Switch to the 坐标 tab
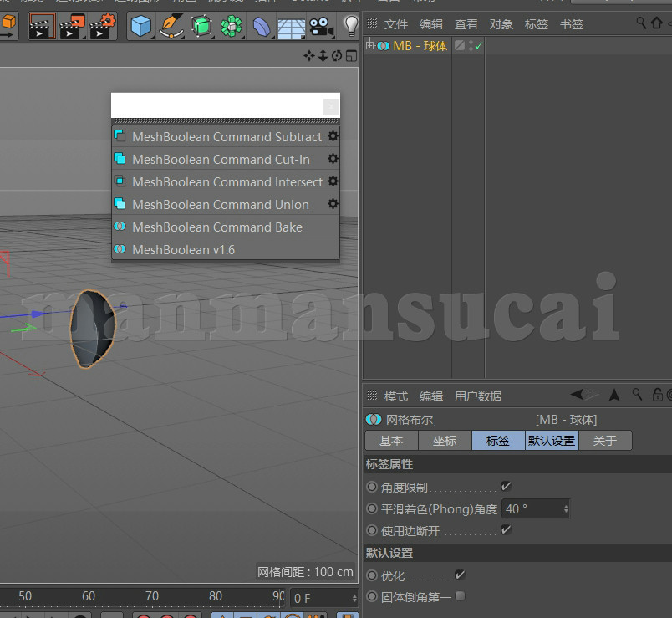Image resolution: width=672 pixels, height=618 pixels. [x=445, y=440]
